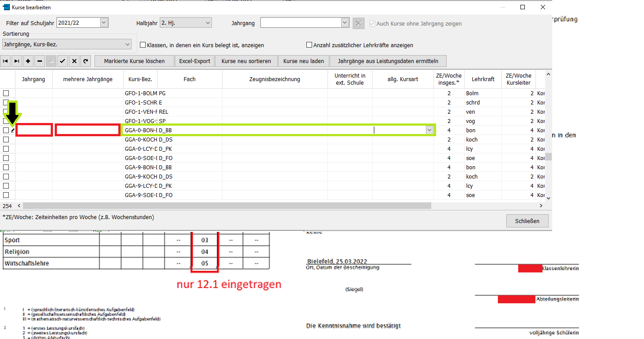Tick the checkbox for GFO-1-BOLM row
The image size is (644, 339).
tap(6, 93)
